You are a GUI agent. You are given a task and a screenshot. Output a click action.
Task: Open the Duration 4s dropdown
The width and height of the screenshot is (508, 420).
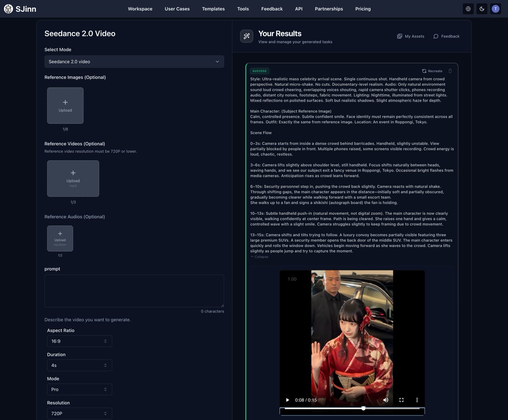[80, 365]
